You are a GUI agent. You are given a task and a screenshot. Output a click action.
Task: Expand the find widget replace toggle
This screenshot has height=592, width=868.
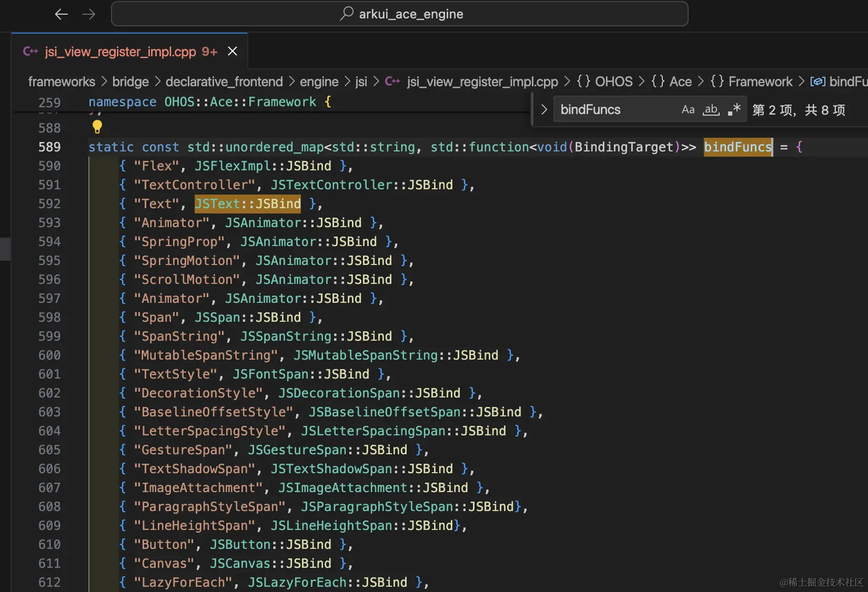544,109
